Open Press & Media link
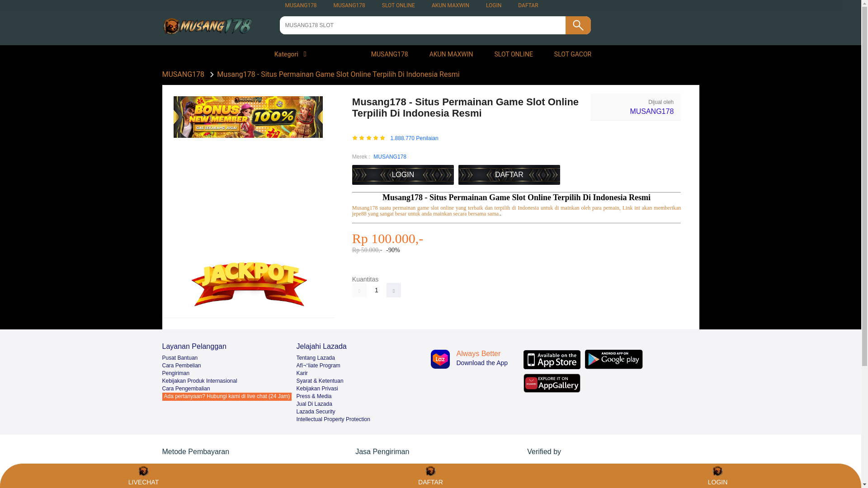 [x=314, y=396]
